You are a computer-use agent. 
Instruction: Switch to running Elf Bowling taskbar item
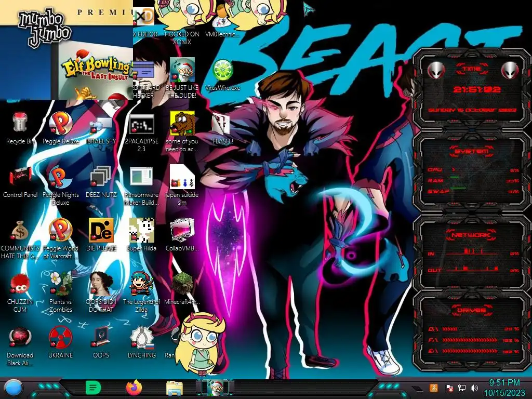pyautogui.click(x=215, y=388)
